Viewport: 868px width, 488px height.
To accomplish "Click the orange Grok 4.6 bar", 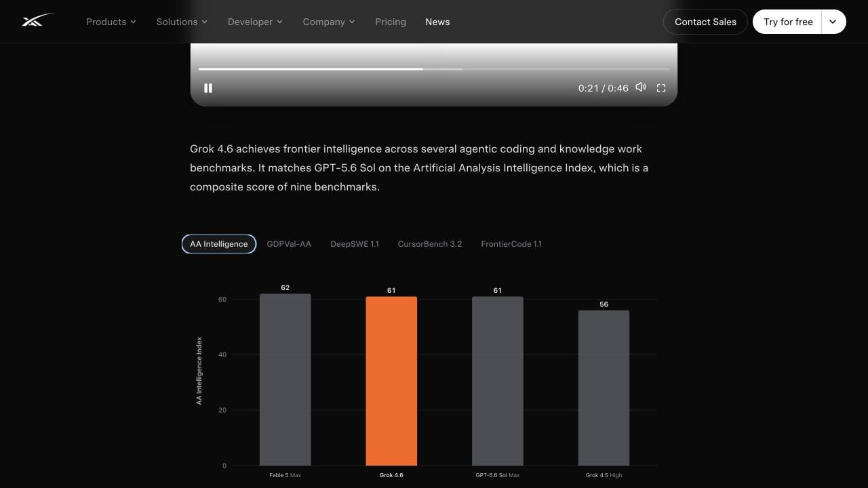I will click(x=391, y=381).
